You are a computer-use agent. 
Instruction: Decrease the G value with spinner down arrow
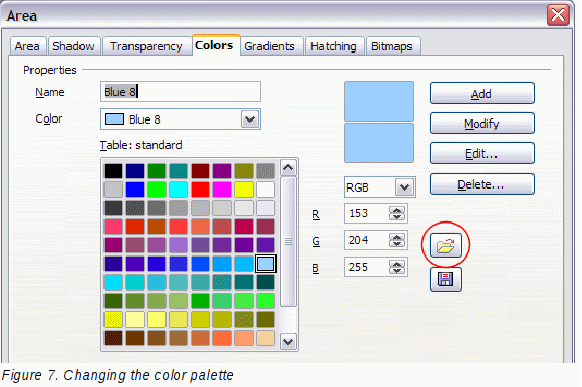pyautogui.click(x=397, y=244)
